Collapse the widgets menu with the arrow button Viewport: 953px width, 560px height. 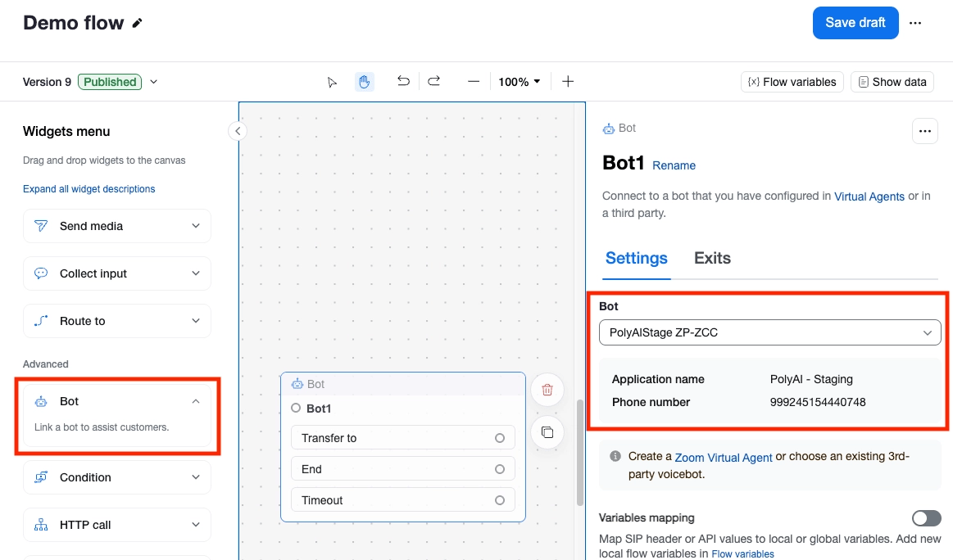238,131
